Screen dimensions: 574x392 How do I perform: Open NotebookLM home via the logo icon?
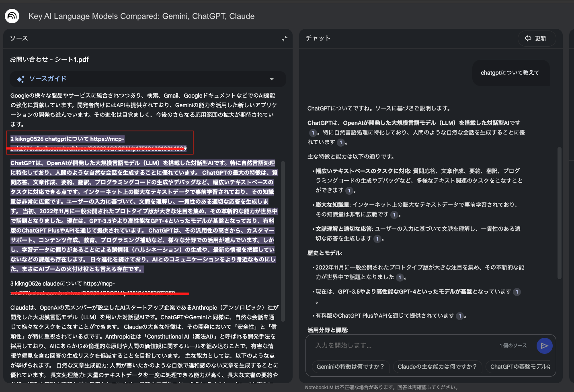point(12,16)
